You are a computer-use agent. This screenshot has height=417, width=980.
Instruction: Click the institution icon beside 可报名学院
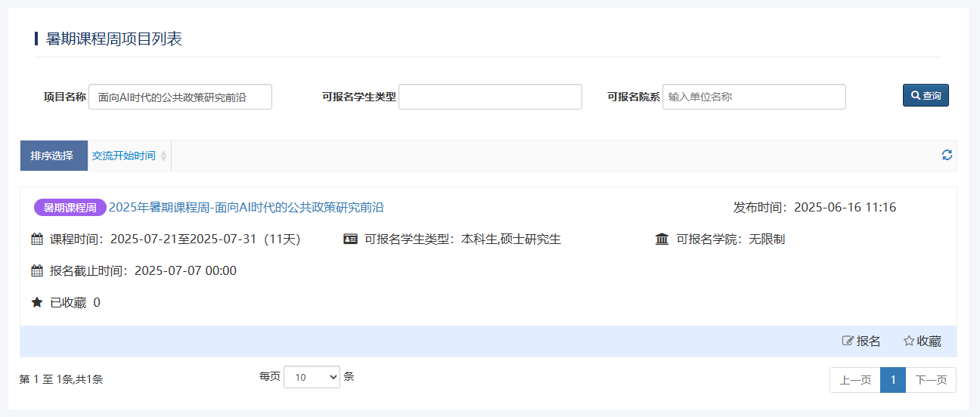pyautogui.click(x=662, y=239)
